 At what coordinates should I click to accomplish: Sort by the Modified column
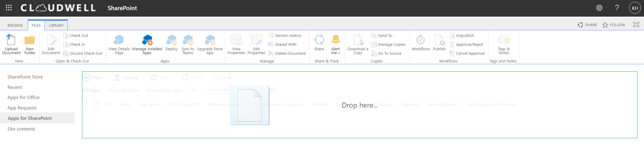point(320,104)
